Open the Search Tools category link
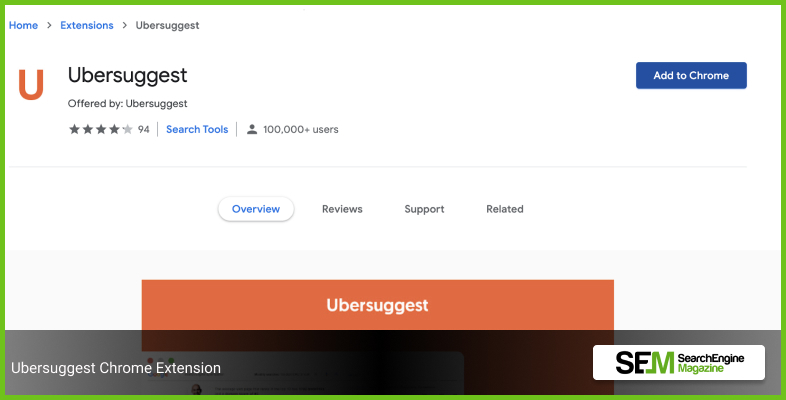Image resolution: width=786 pixels, height=400 pixels. coord(197,129)
